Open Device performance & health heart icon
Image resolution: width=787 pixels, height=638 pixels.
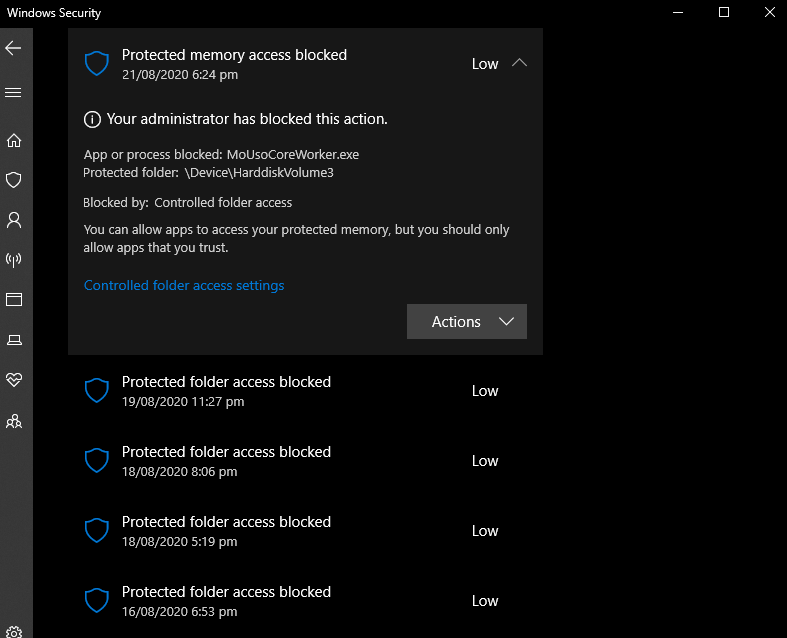14,379
